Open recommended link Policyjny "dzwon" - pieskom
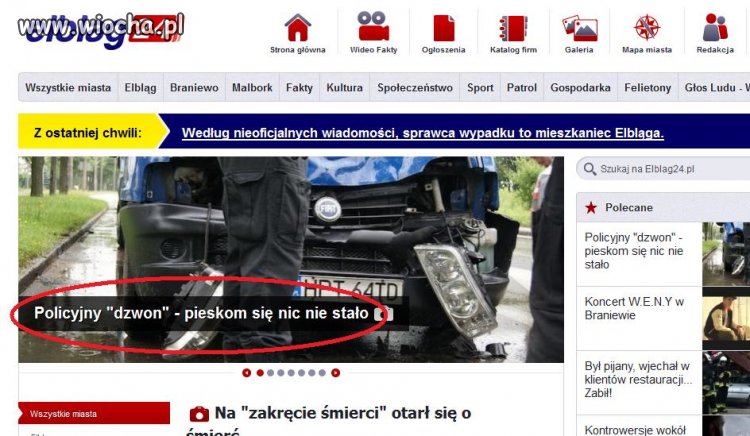The height and width of the screenshot is (436, 750). (634, 251)
